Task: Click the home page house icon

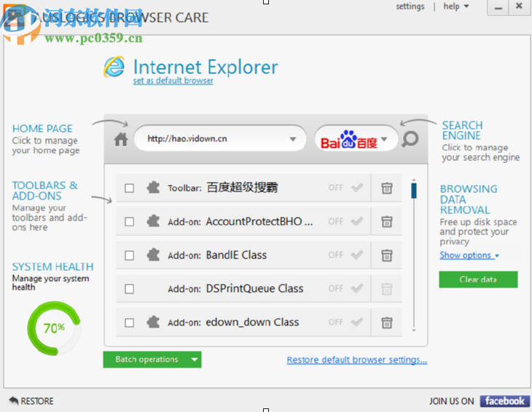Action: point(121,139)
